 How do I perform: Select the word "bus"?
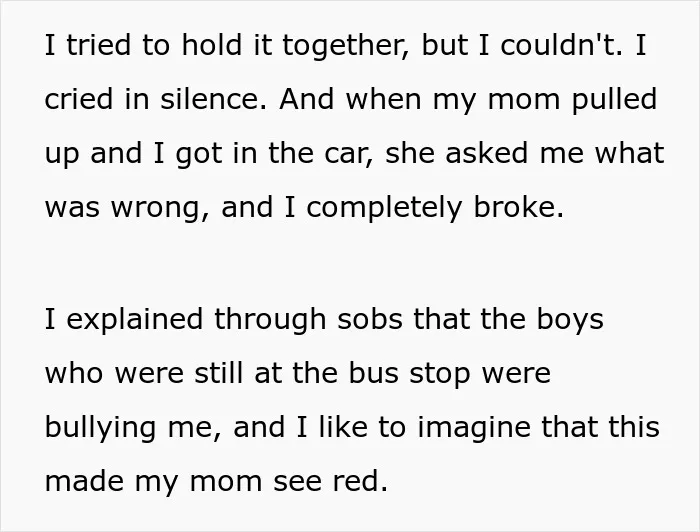tap(373, 373)
